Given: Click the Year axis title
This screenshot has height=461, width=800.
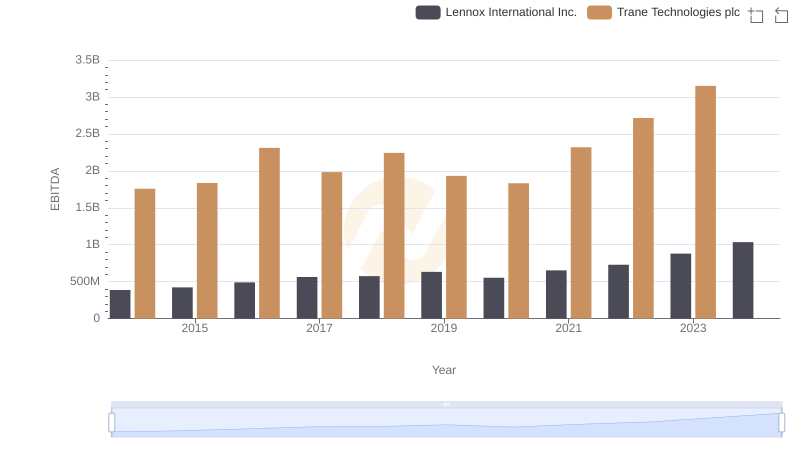Looking at the screenshot, I should [x=444, y=370].
